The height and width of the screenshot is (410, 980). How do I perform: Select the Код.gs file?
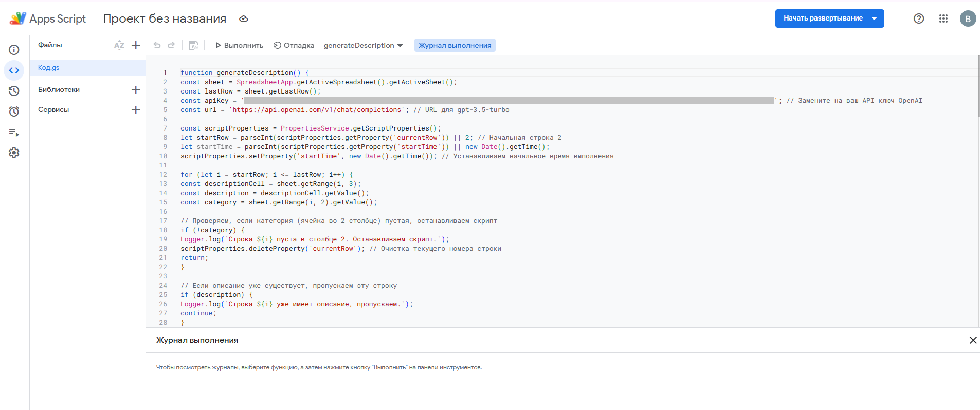coord(49,68)
